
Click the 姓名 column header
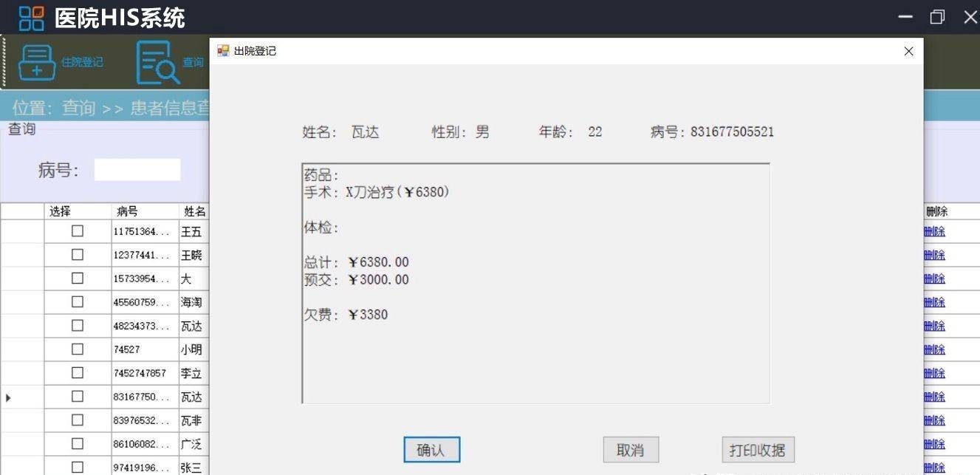coord(194,211)
